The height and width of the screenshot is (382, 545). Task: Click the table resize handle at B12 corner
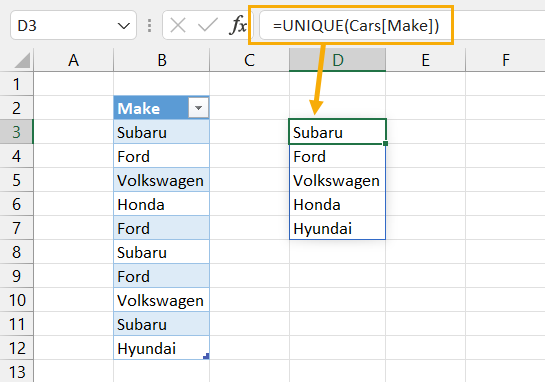click(x=206, y=356)
